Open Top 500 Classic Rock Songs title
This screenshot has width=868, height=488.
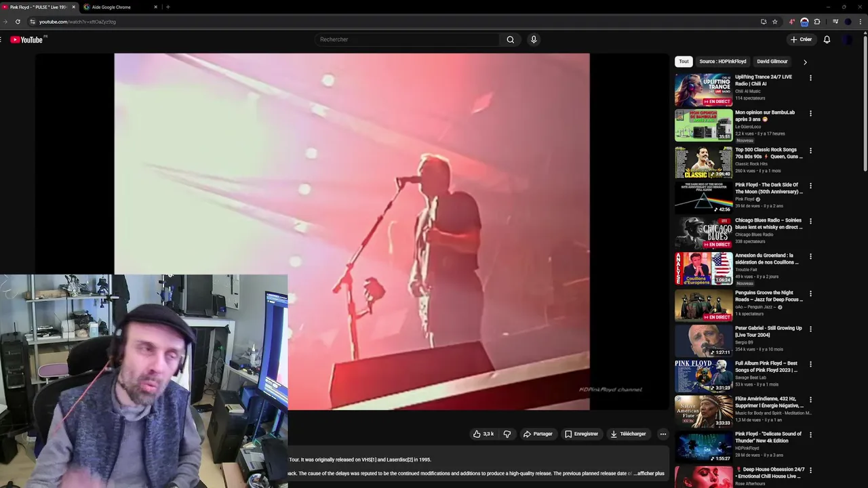tap(769, 153)
